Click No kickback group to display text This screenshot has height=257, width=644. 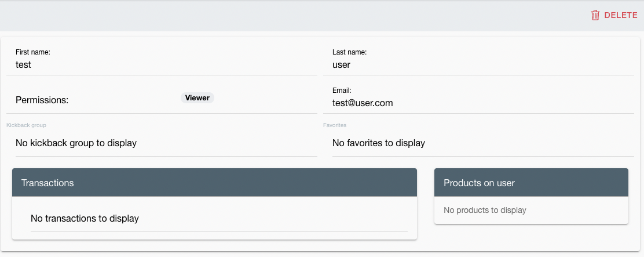76,143
